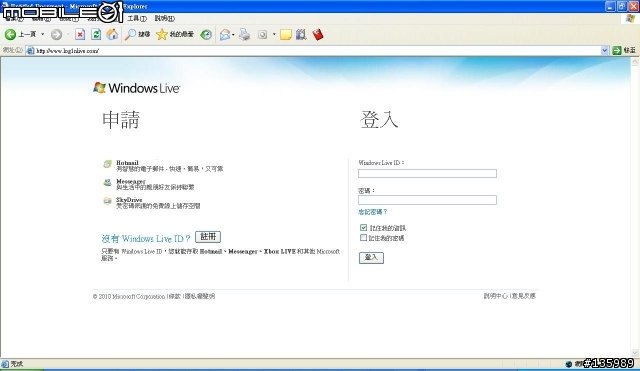Go to the Home page icon
The width and height of the screenshot is (640, 371).
click(112, 35)
